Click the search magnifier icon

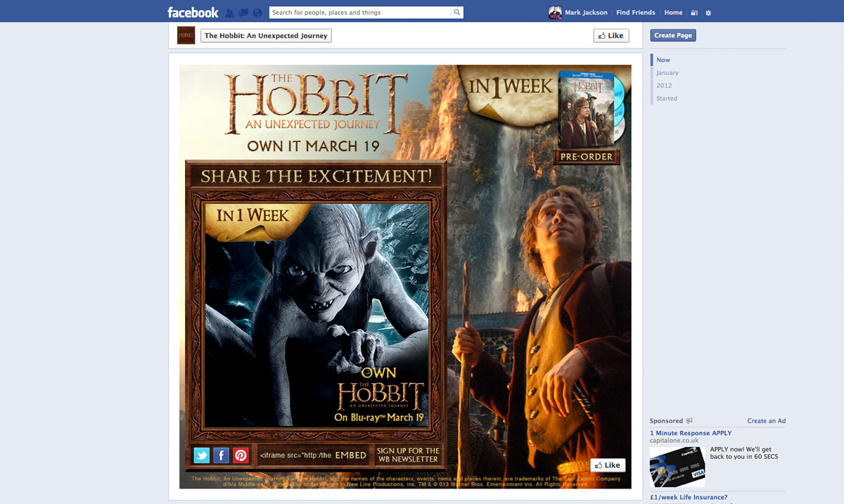pos(457,12)
